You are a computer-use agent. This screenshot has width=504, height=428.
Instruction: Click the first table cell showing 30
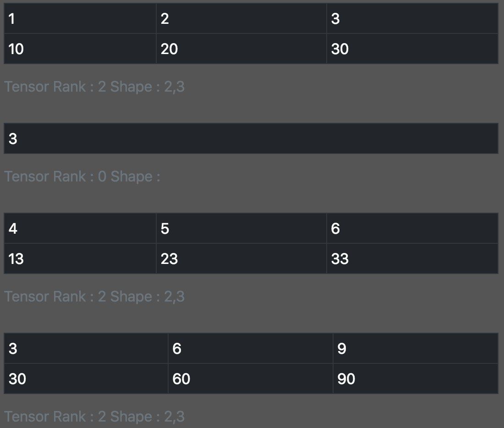coord(412,49)
